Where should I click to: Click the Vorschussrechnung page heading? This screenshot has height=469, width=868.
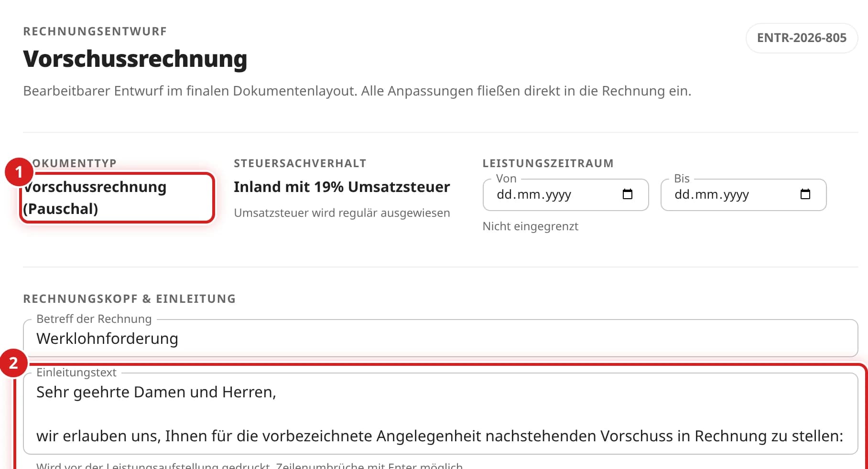[135, 59]
